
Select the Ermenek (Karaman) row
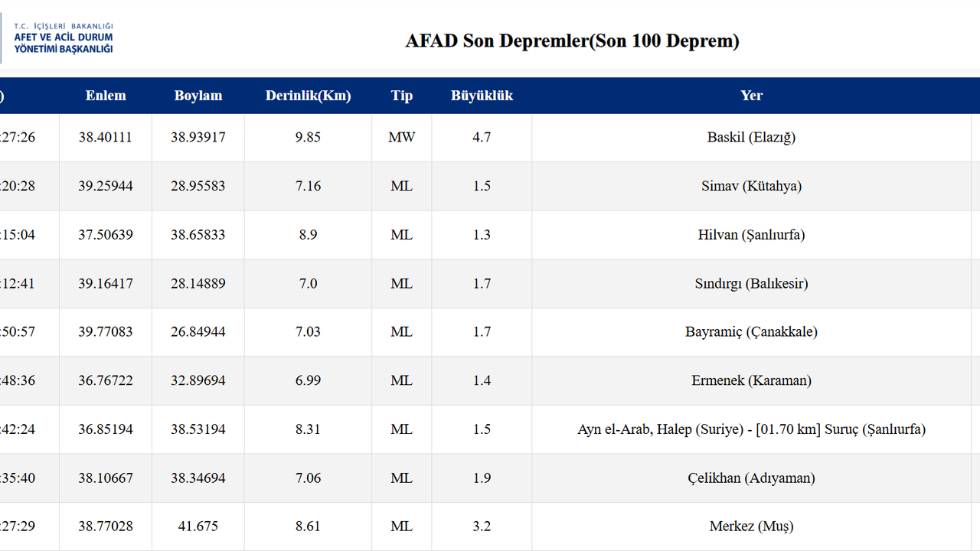click(x=751, y=380)
